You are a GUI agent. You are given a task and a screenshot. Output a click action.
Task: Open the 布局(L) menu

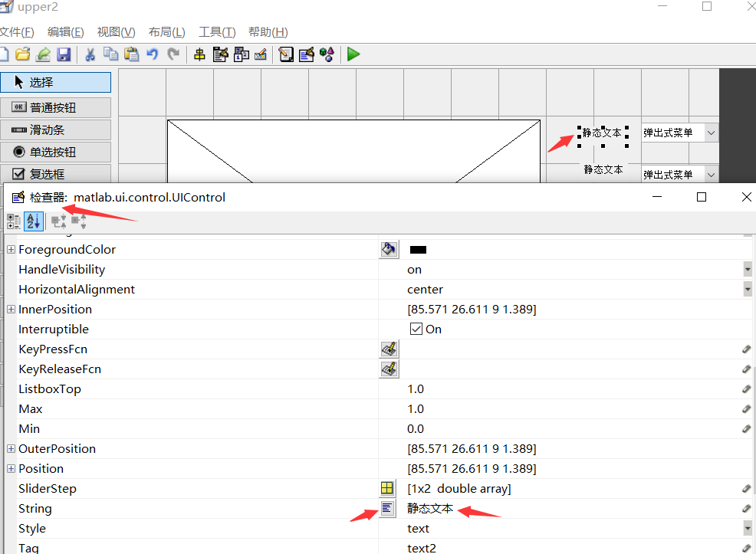click(167, 32)
